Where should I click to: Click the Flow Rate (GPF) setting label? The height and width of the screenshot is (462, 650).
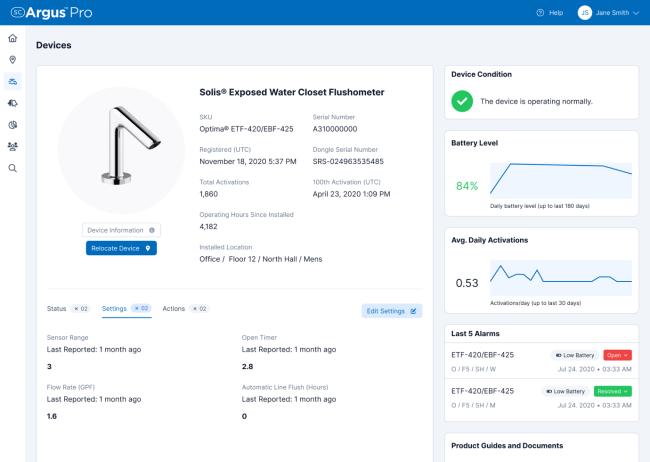click(71, 387)
